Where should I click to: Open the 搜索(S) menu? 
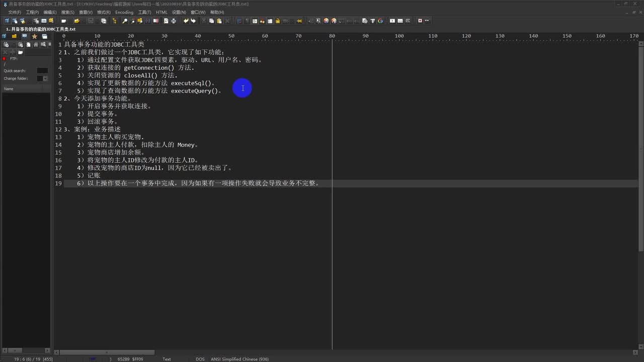(67, 12)
